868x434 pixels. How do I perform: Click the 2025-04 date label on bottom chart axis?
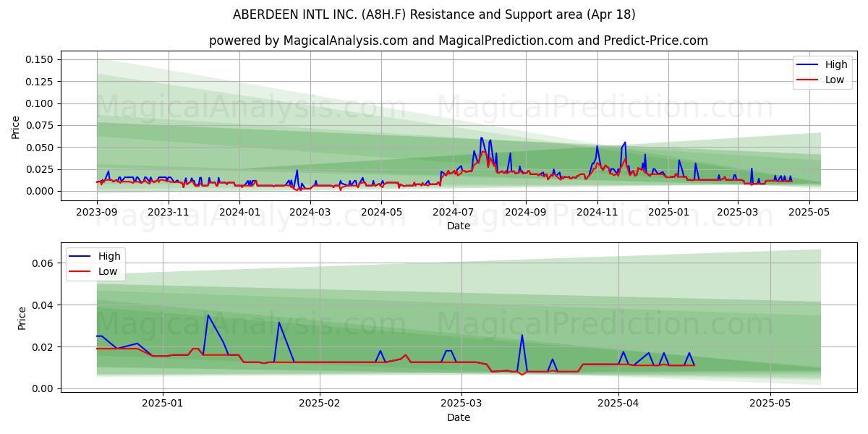(x=618, y=403)
